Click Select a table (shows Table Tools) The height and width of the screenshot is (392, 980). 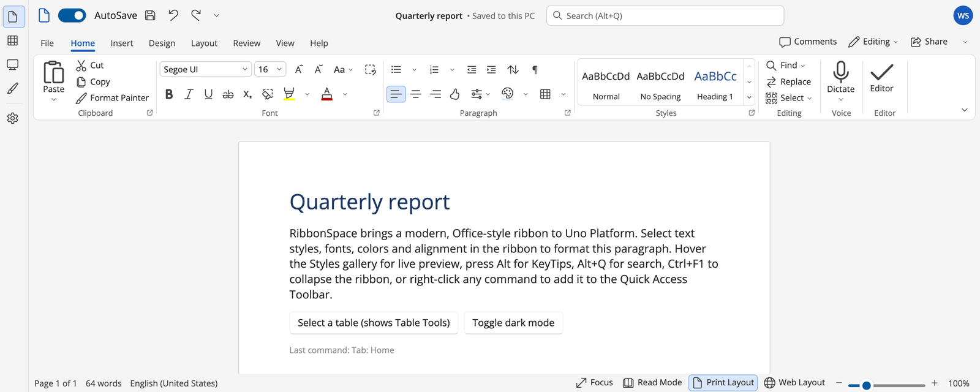(x=374, y=323)
